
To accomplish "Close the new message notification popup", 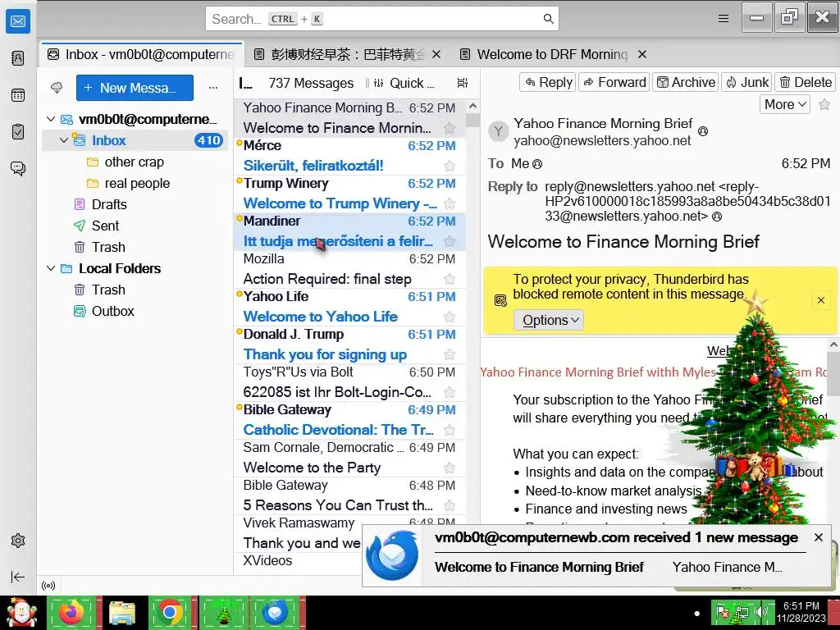I will (x=818, y=537).
